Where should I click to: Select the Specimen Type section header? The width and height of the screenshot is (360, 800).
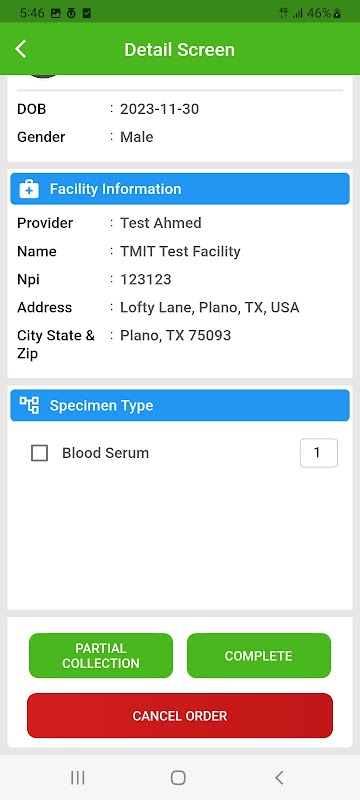180,405
